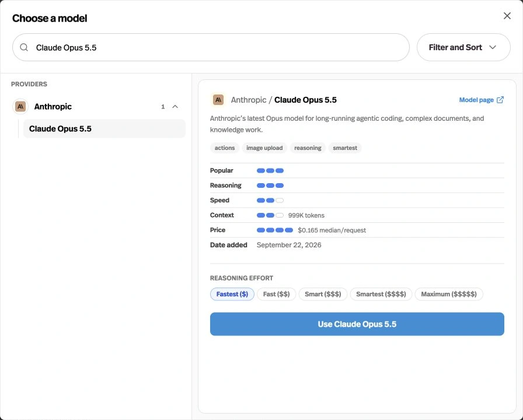Click the model description paragraph
The image size is (523, 420).
click(347, 124)
